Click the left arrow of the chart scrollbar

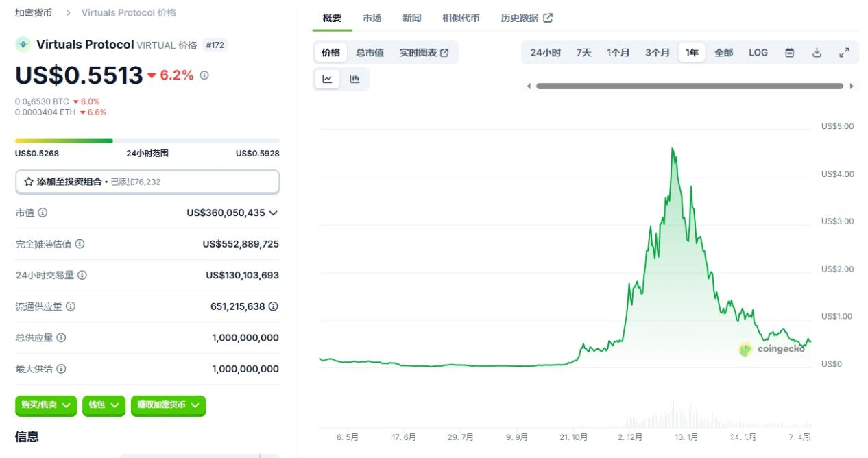click(528, 86)
